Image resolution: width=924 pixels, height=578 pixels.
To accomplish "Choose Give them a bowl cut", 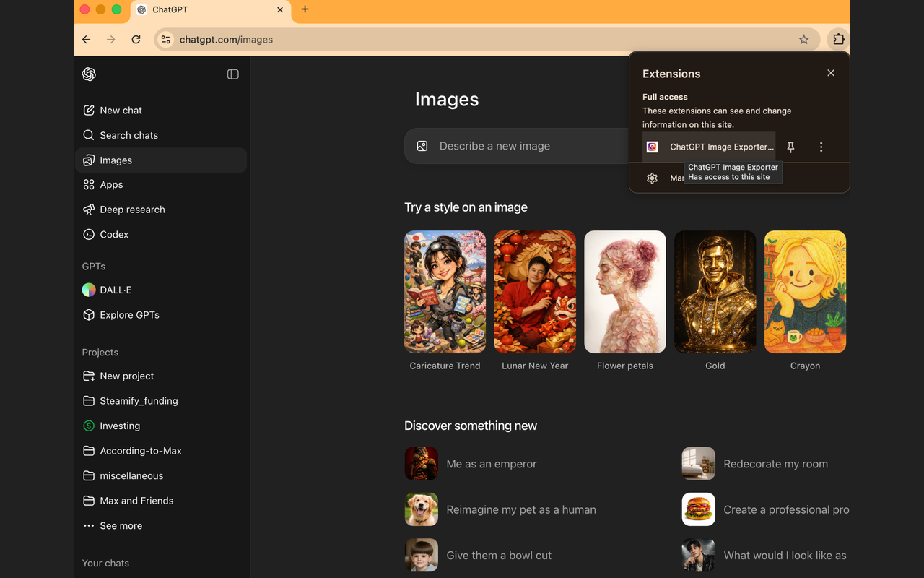I will (x=478, y=555).
